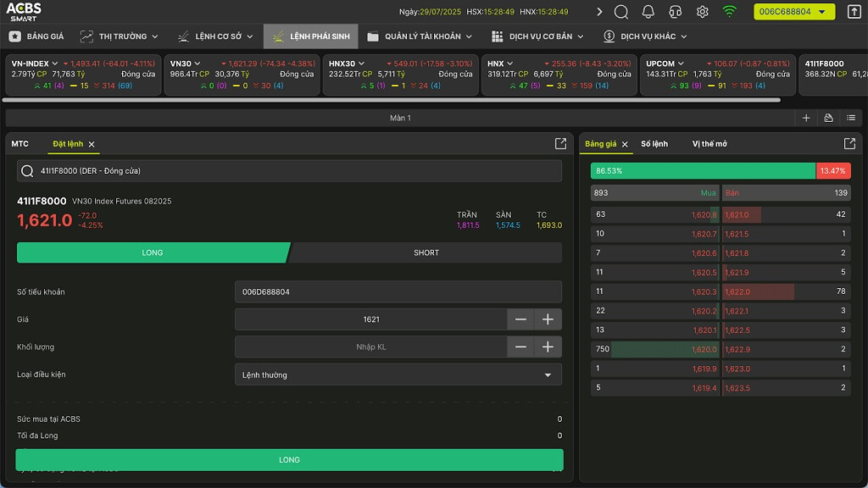Open DỊCH VỤ KHÁC menu
The image size is (868, 488).
coord(645,36)
